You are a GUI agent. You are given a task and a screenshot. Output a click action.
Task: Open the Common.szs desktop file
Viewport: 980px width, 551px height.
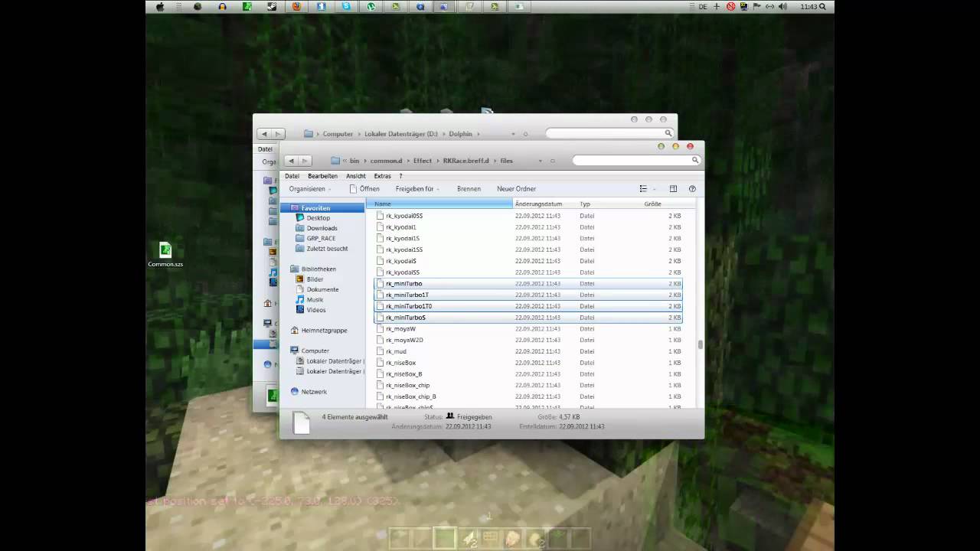click(x=165, y=255)
